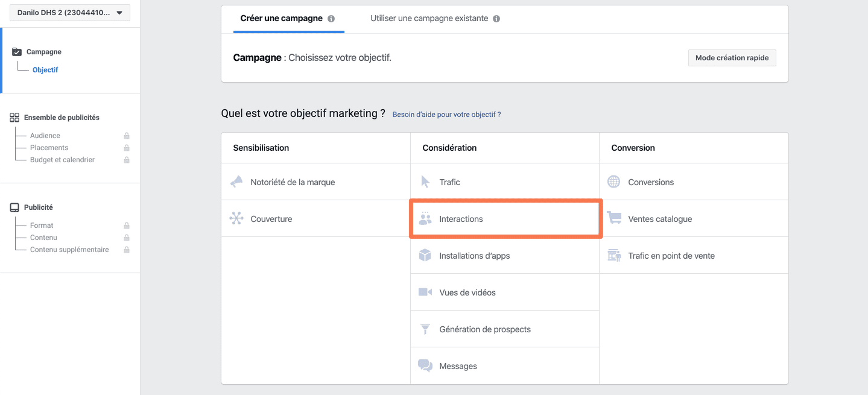Click the funnel icon for Génération de prospects
Image resolution: width=868 pixels, height=395 pixels.
pyautogui.click(x=425, y=329)
